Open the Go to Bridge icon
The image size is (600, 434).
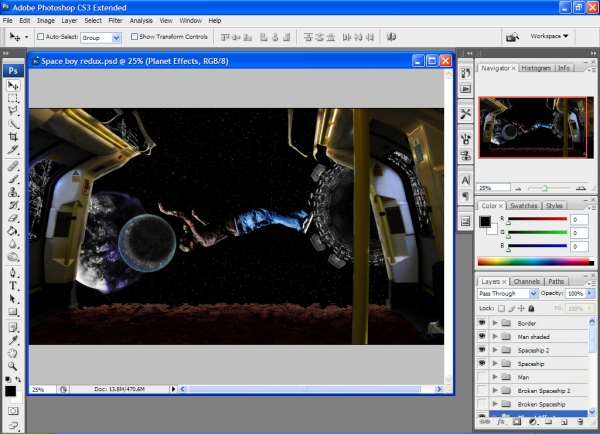pyautogui.click(x=512, y=37)
